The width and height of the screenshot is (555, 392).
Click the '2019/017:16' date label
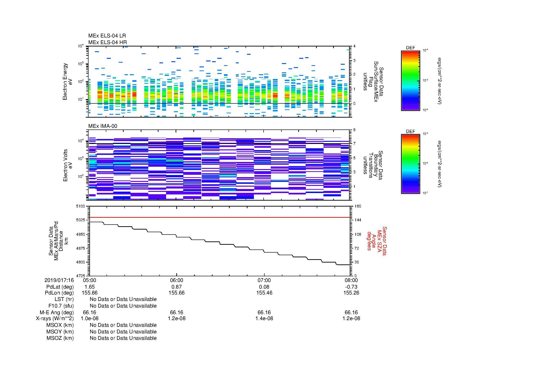[59, 280]
